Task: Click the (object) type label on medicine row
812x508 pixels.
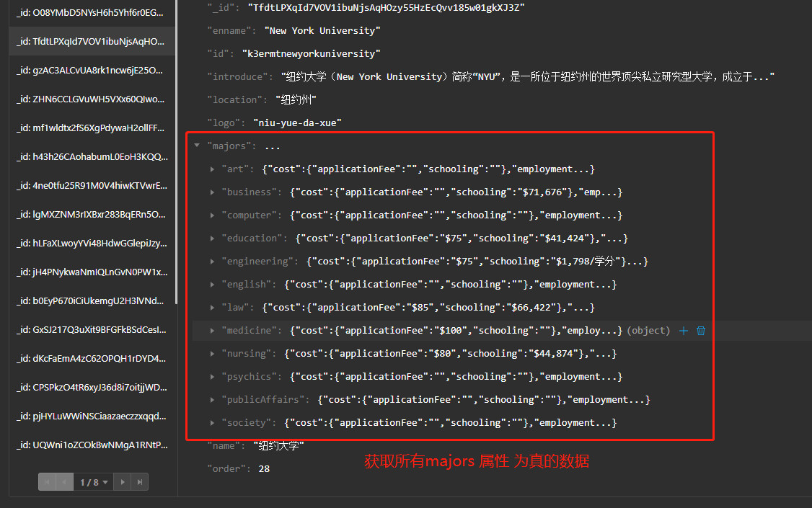Action: coord(648,331)
